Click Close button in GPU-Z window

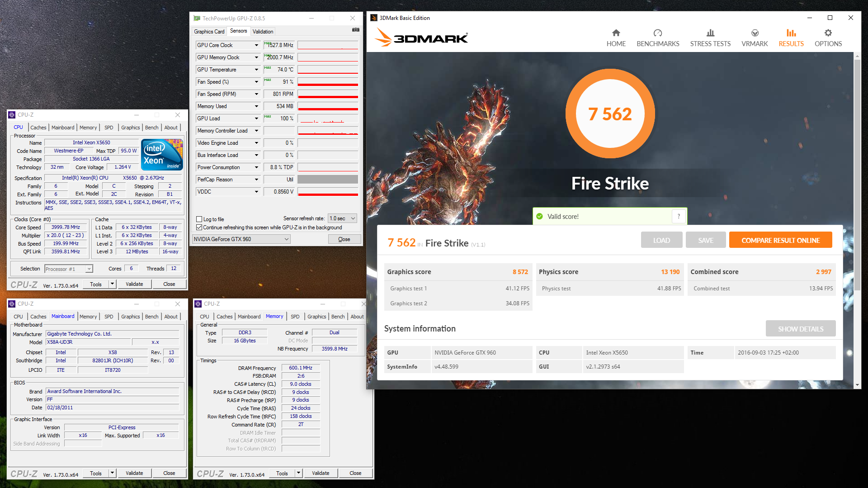pyautogui.click(x=344, y=239)
